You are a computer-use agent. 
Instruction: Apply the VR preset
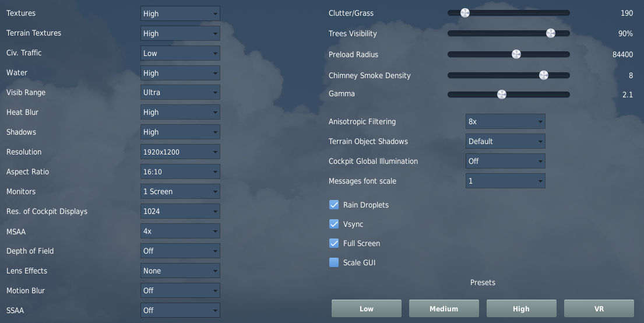(x=599, y=308)
